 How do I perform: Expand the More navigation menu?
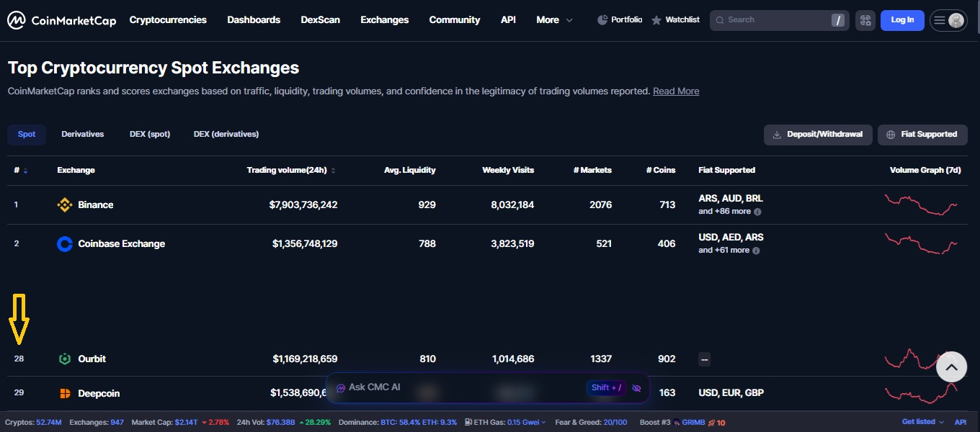(x=554, y=20)
